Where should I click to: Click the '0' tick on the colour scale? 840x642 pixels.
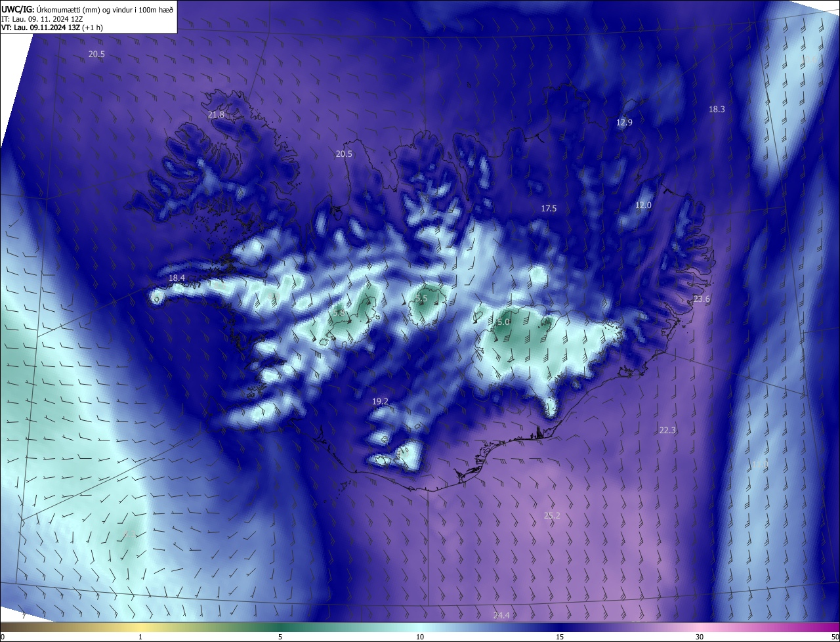point(3,637)
